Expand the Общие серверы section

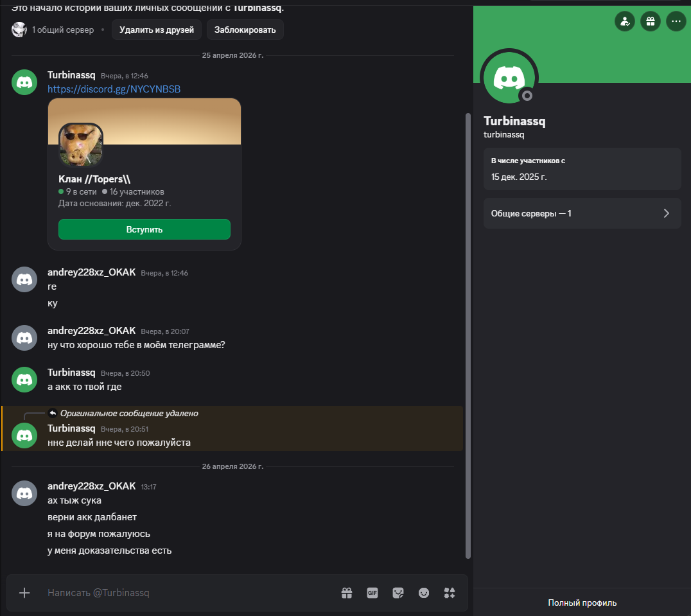click(x=582, y=213)
